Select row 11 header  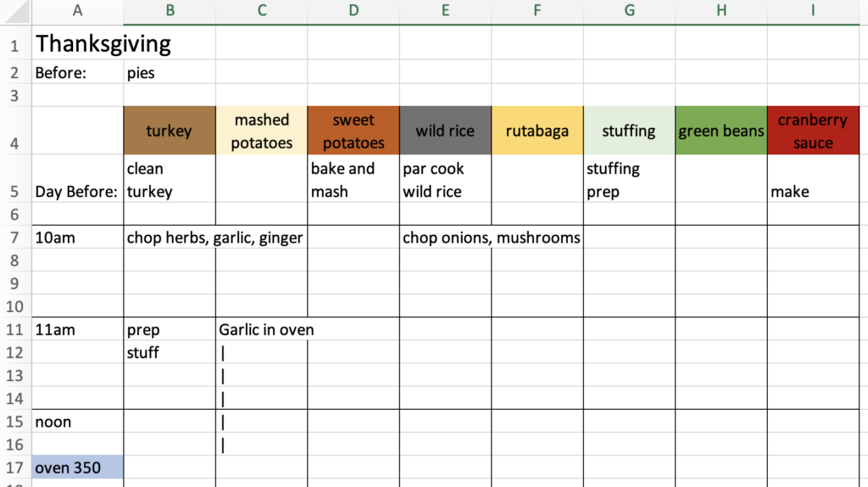pos(15,330)
